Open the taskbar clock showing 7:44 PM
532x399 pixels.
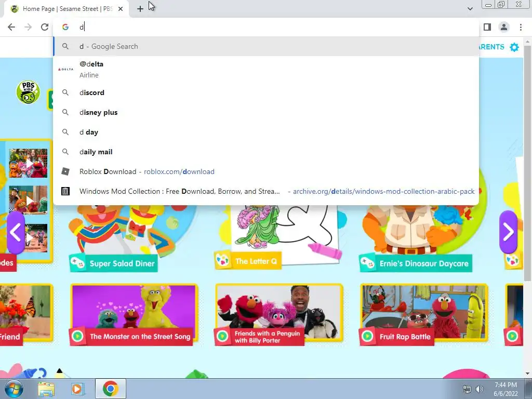[x=506, y=389]
